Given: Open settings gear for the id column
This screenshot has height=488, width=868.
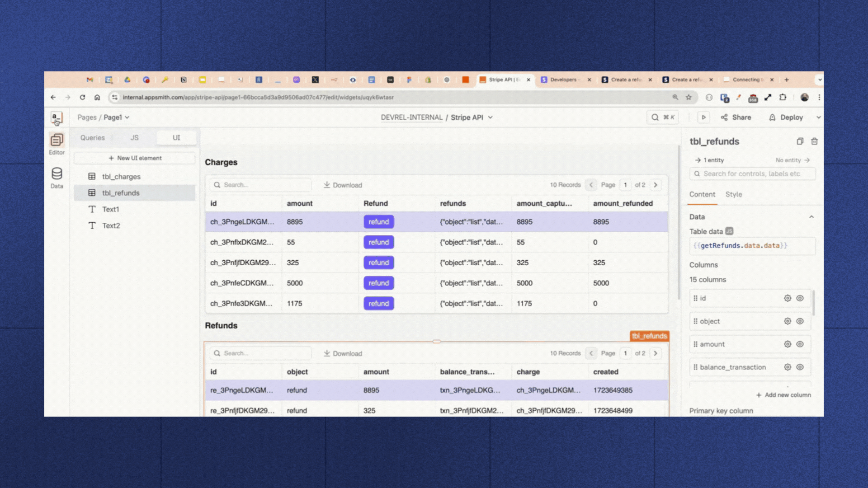Looking at the screenshot, I should [x=788, y=298].
